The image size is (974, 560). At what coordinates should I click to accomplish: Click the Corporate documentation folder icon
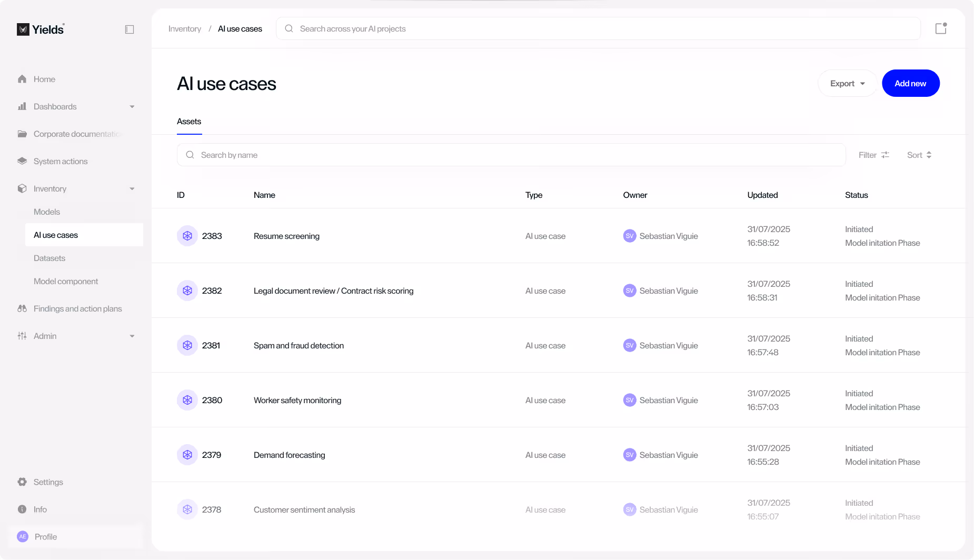[x=22, y=134]
